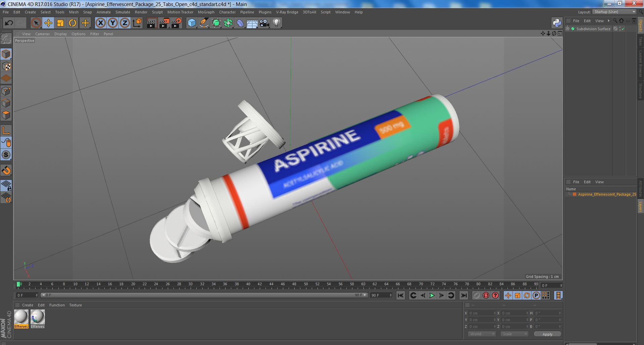Toggle record active objects
Screen dimensions: 644x345
(476, 295)
